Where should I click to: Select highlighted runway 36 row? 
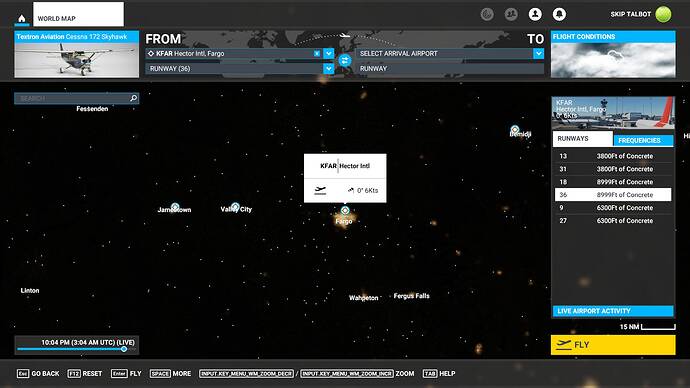[x=613, y=194]
